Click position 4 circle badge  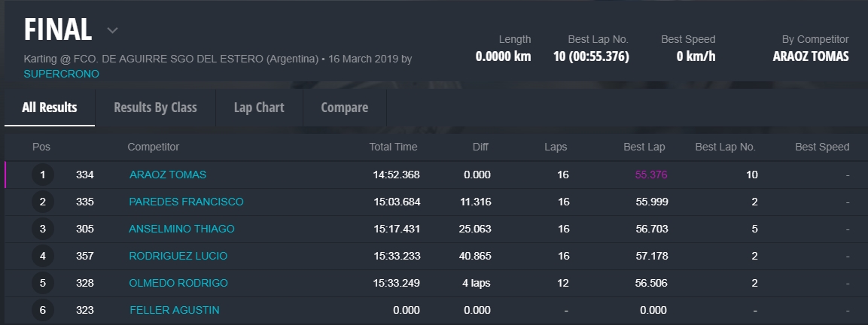[x=43, y=256]
